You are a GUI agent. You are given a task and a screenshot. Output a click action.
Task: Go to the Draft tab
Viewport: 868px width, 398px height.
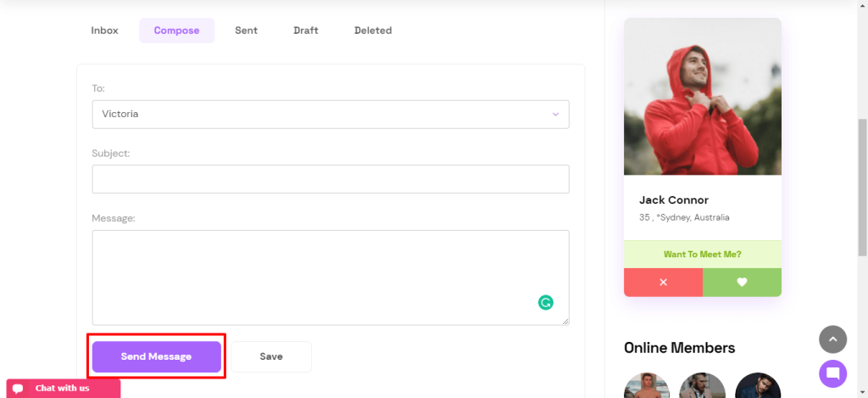(305, 31)
